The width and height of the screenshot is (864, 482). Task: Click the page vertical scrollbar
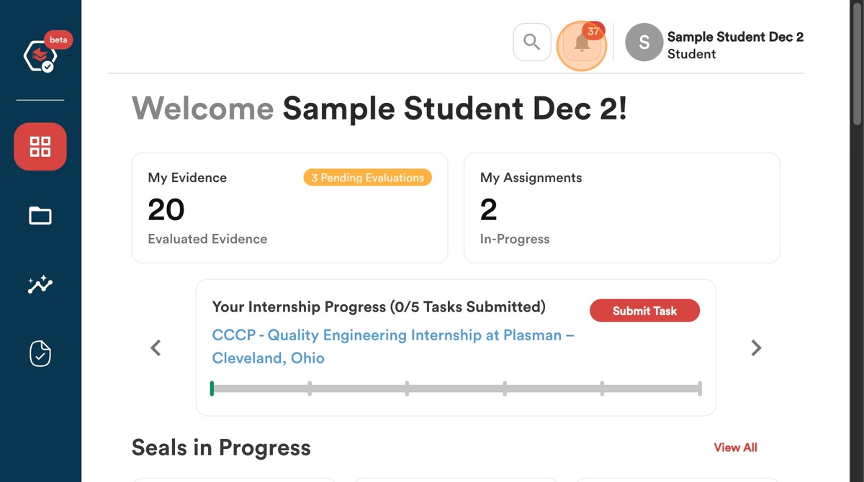pos(857,63)
